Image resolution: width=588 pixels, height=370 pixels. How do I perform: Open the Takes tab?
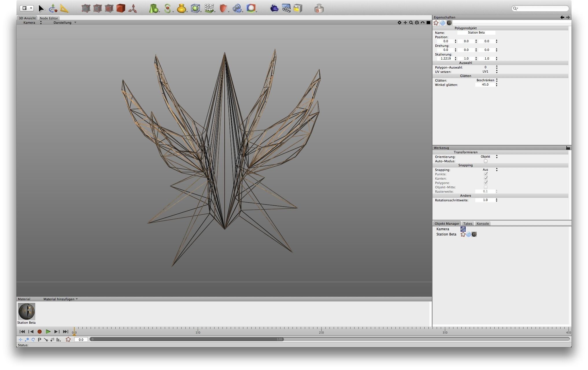pos(467,224)
